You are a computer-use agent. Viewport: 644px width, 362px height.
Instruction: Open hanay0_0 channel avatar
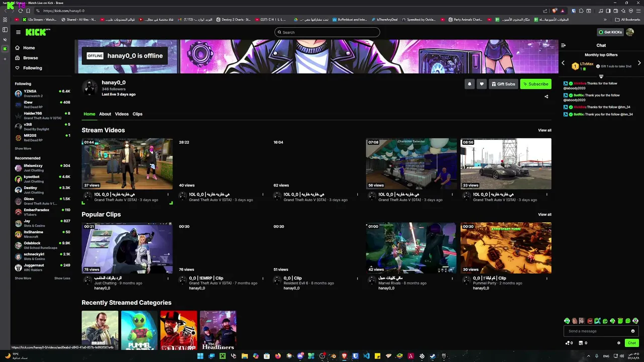(x=90, y=87)
